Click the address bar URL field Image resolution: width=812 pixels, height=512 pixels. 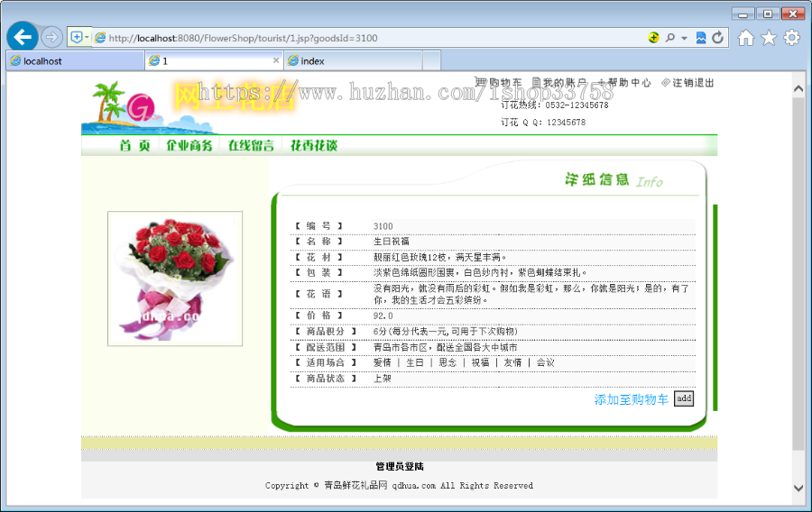click(368, 38)
